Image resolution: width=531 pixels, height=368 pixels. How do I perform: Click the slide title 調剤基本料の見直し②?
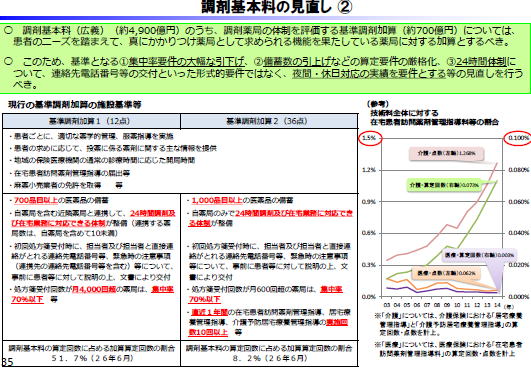pos(277,7)
